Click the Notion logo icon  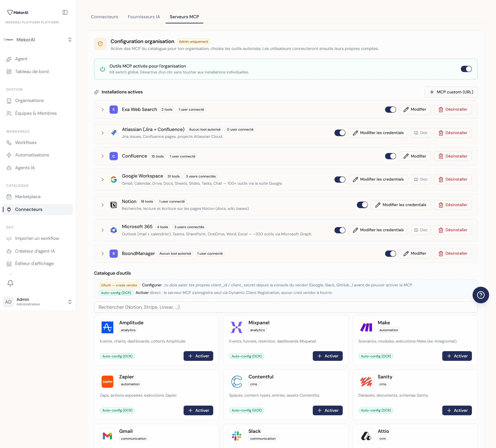[113, 205]
